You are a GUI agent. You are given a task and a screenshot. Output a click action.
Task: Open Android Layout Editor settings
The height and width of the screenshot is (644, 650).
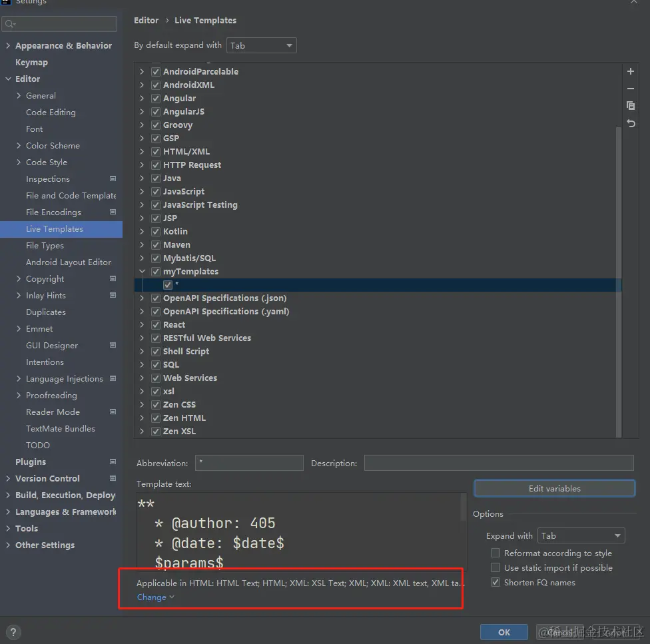point(69,262)
